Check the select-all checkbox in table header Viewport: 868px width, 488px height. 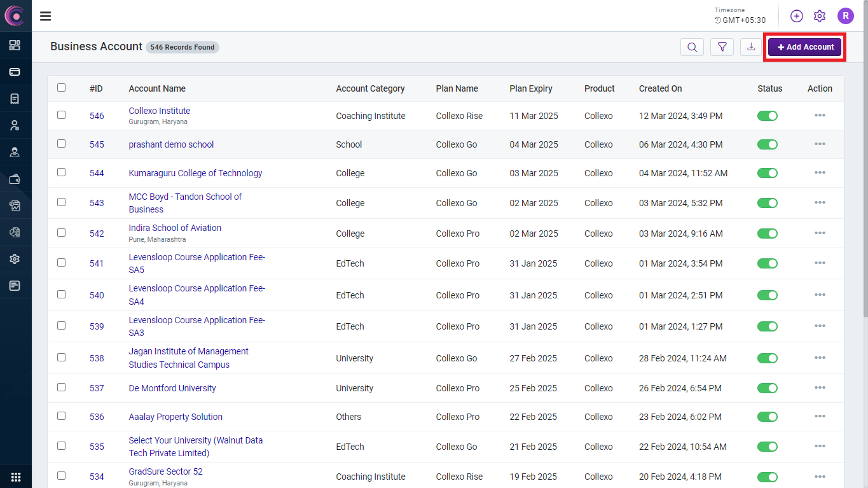pyautogui.click(x=62, y=88)
